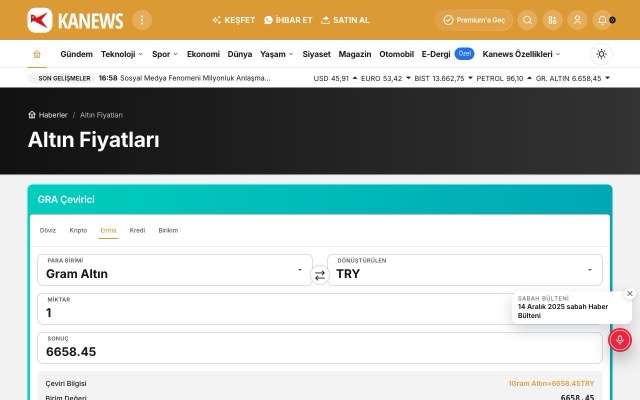Click the PETROL 96,10 ticker
The width and height of the screenshot is (640, 400).
504,78
